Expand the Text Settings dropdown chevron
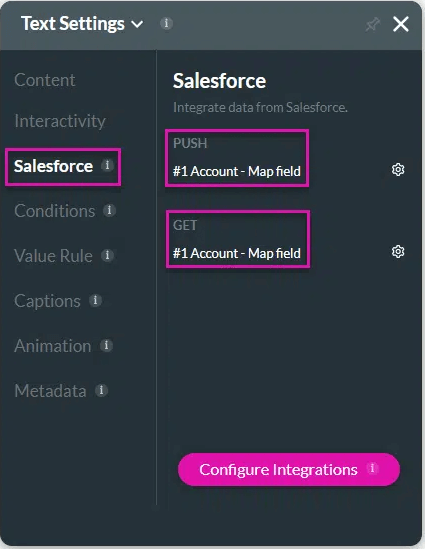The height and width of the screenshot is (549, 425). click(137, 24)
